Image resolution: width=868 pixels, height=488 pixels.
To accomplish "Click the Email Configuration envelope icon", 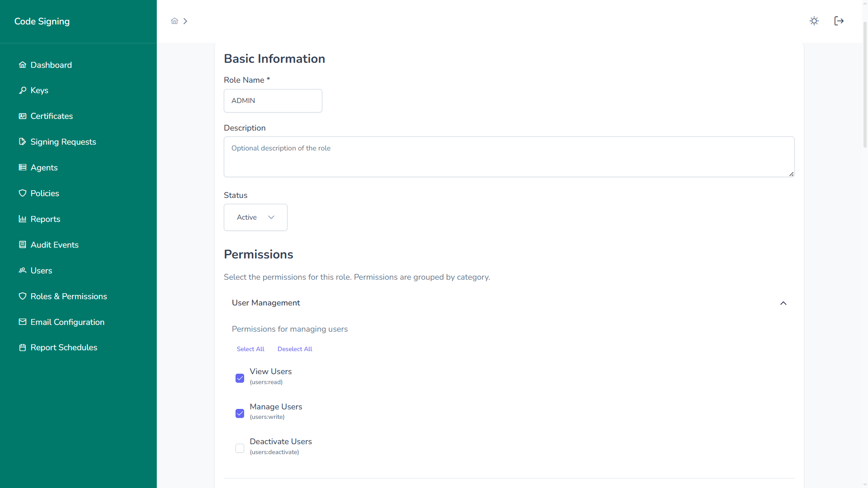I will (22, 322).
